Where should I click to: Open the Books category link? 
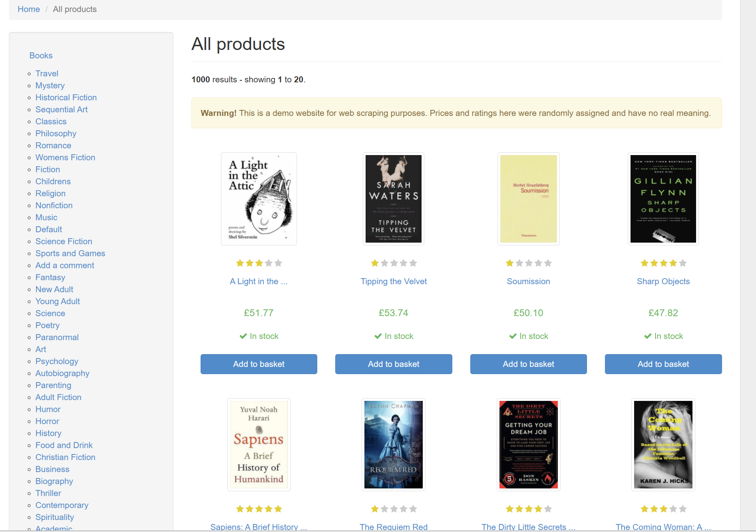tap(41, 56)
